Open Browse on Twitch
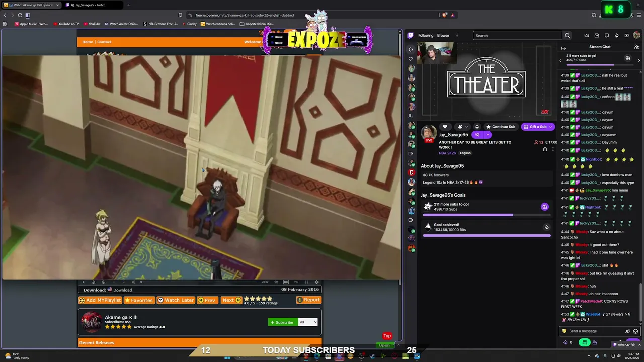 coord(443,36)
